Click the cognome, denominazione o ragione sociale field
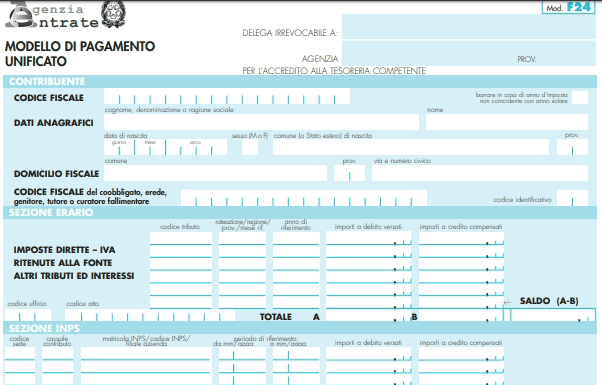 (261, 122)
